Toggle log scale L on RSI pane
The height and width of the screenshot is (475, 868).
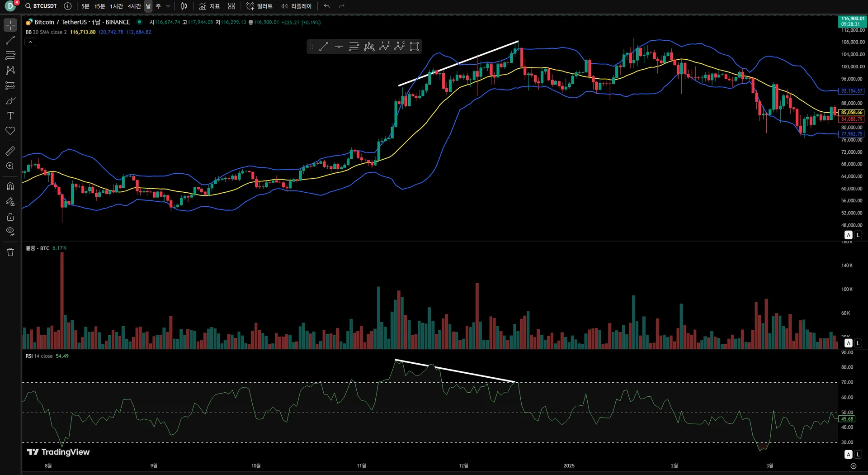[x=858, y=454]
